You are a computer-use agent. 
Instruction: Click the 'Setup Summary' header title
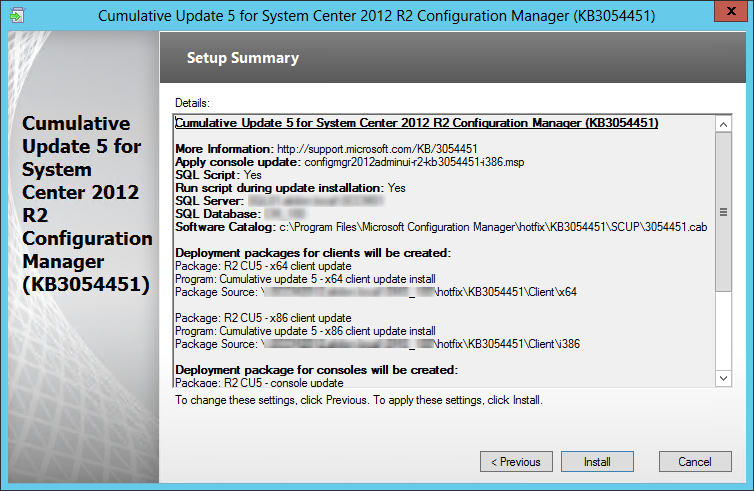pos(243,58)
